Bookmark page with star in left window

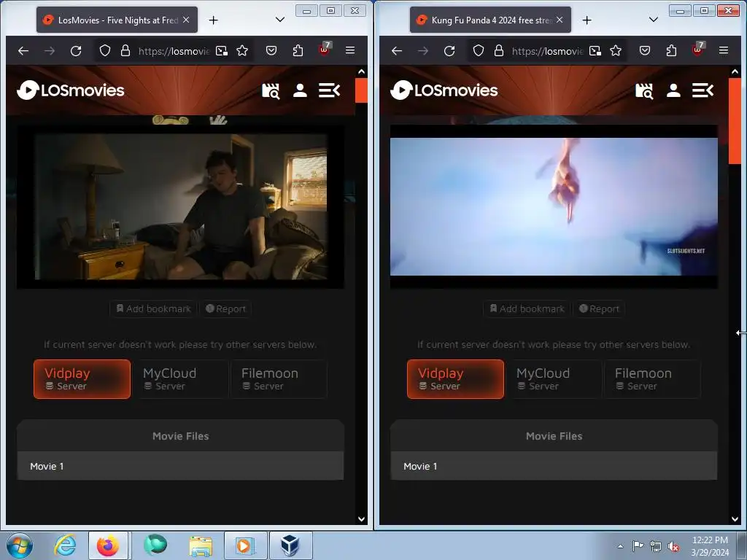(x=242, y=50)
